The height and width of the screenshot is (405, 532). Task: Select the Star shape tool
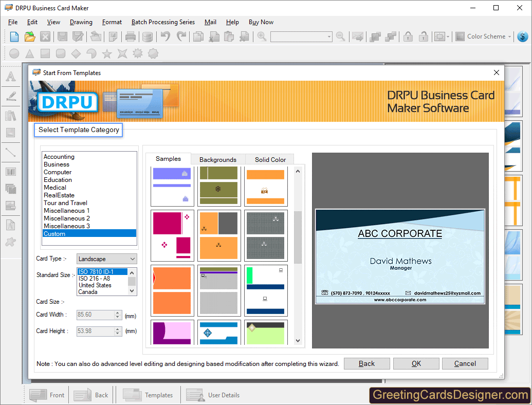point(107,53)
